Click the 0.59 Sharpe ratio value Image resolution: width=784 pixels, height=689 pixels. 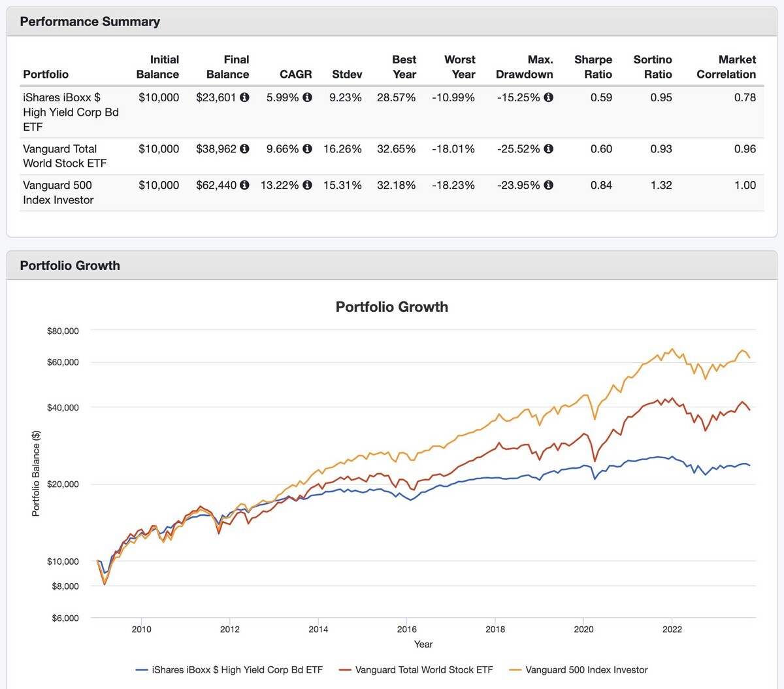pyautogui.click(x=602, y=97)
